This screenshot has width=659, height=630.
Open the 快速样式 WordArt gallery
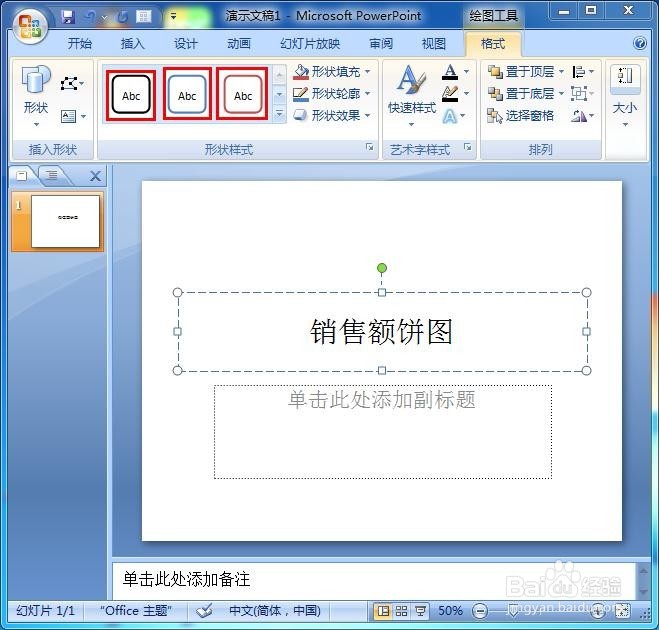coord(412,96)
